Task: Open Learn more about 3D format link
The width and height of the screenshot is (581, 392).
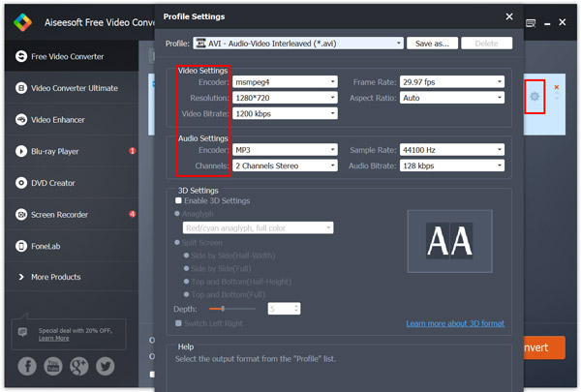Action: pyautogui.click(x=455, y=323)
